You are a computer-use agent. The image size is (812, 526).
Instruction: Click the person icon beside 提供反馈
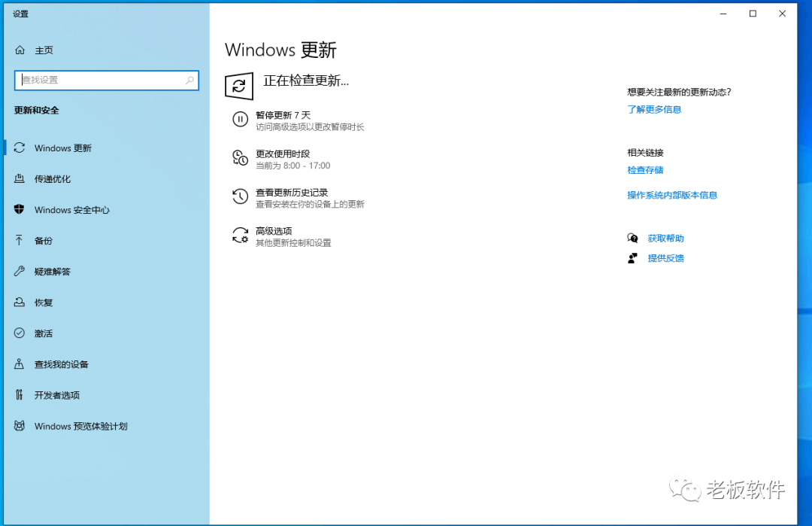tap(633, 258)
